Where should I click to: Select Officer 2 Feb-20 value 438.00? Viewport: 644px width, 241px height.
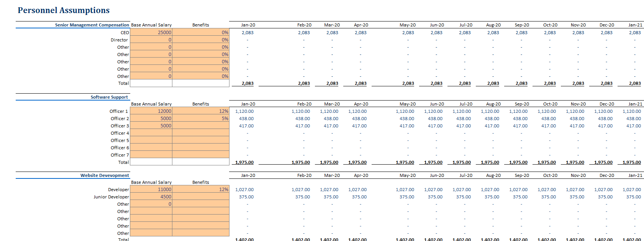pyautogui.click(x=303, y=119)
